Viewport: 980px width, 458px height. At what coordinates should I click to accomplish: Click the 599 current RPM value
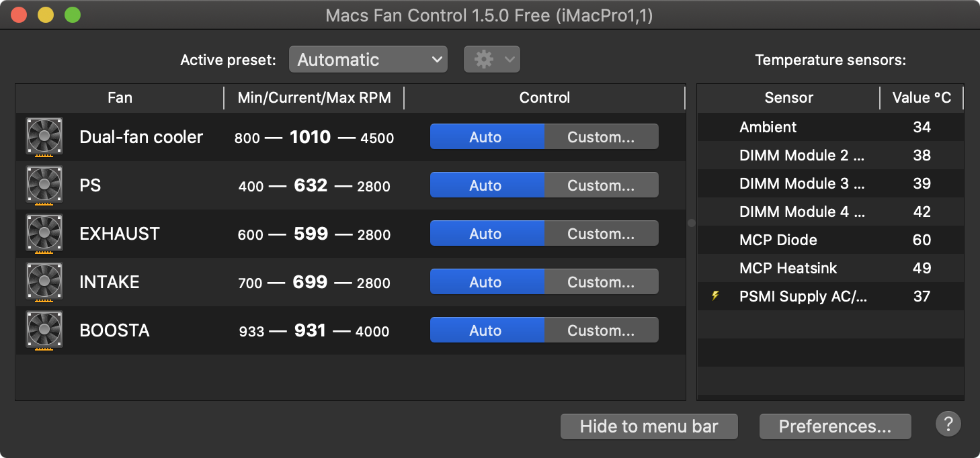tap(311, 234)
